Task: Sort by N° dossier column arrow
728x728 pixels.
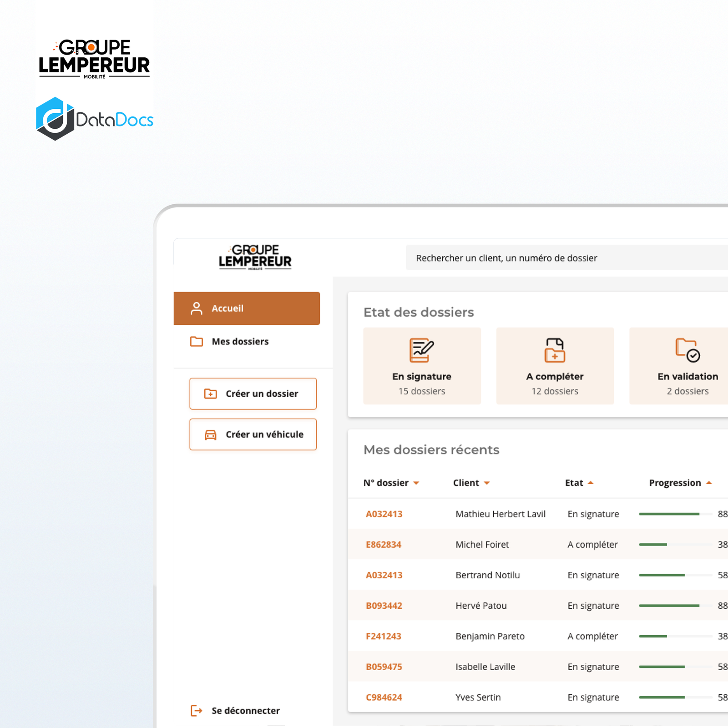Action: (416, 483)
